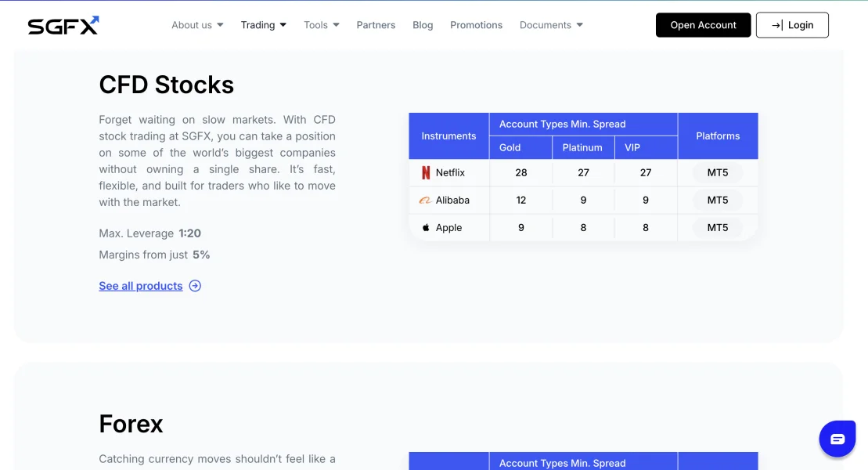Expand the About us dropdown

[x=197, y=25]
